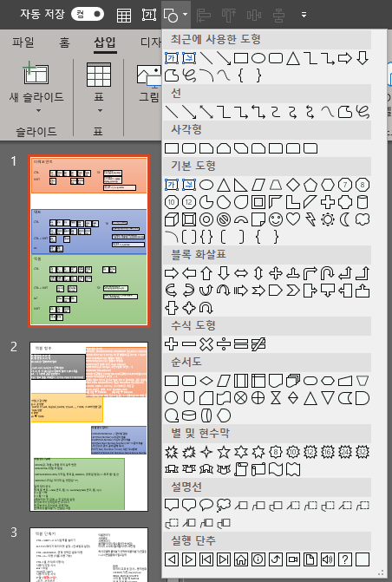This screenshot has width=392, height=582.
Task: Select the lightning bolt shape
Action: tap(310, 219)
